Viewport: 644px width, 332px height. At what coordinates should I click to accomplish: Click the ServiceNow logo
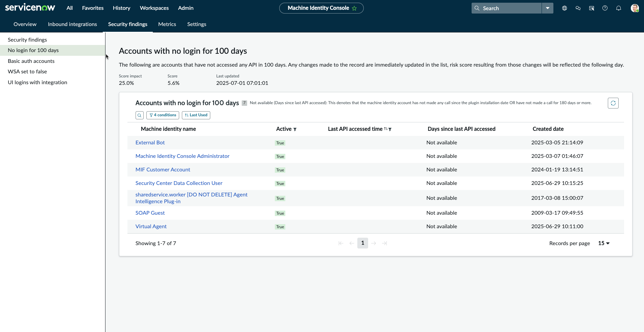(30, 7)
